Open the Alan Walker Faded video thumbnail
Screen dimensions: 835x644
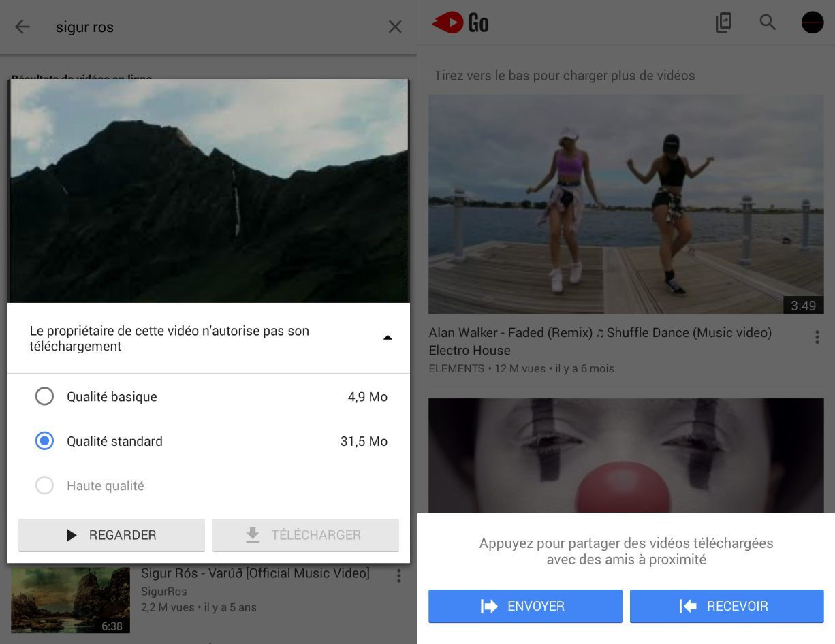click(626, 204)
